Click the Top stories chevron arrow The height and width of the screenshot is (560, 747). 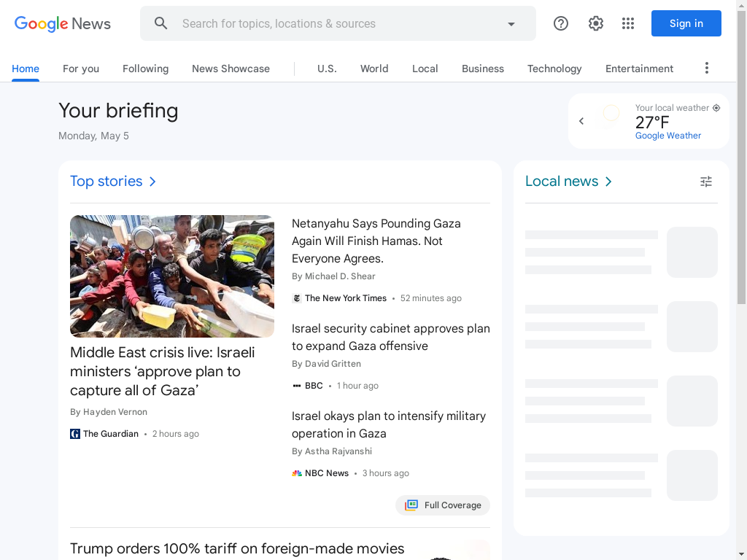pyautogui.click(x=152, y=182)
